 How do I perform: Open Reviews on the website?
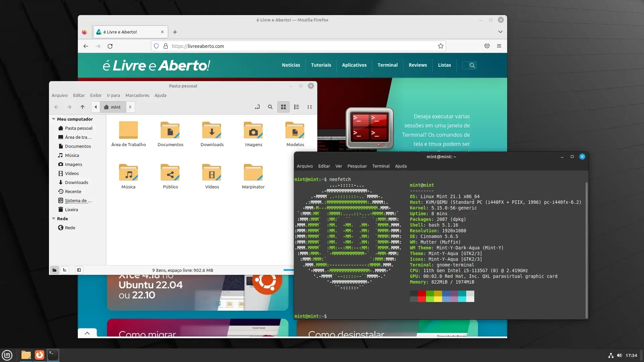418,65
